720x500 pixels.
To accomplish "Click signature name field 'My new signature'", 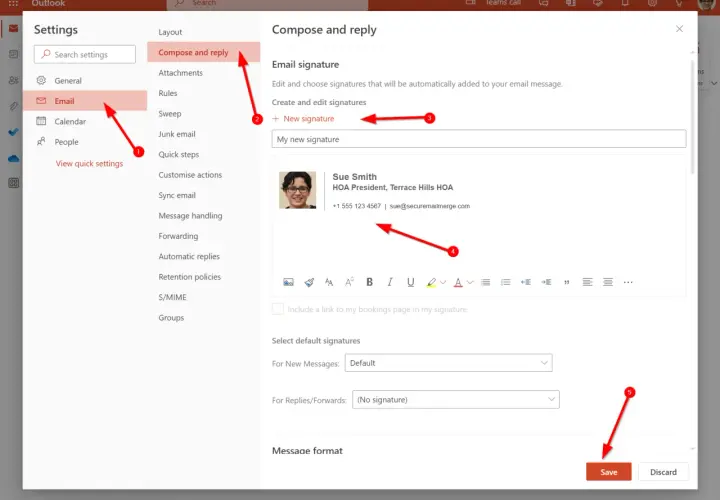I will click(x=479, y=139).
